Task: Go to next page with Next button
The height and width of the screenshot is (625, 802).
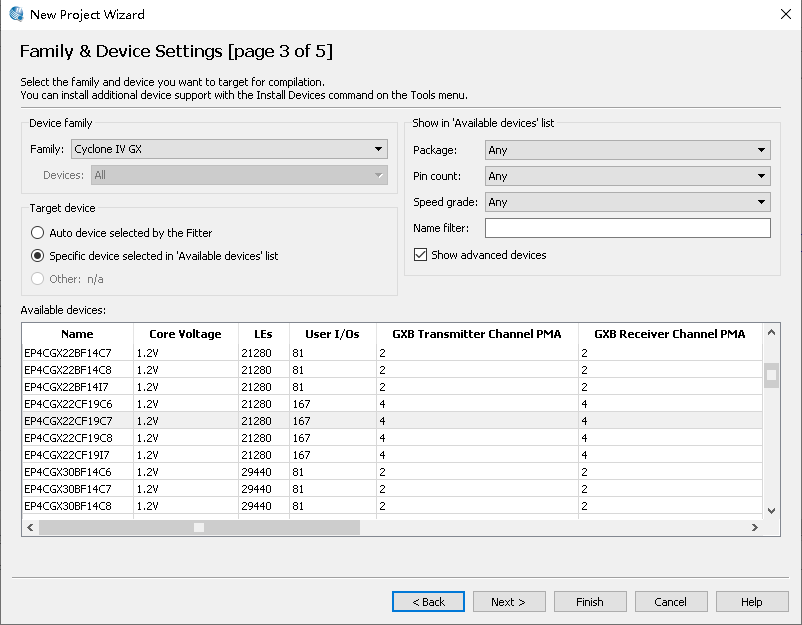Action: tap(508, 602)
